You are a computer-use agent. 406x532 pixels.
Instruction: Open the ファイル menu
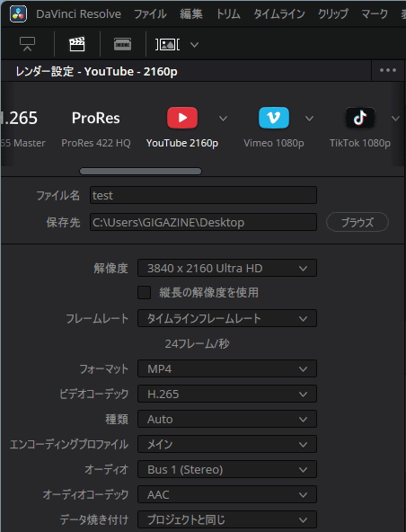pos(150,13)
